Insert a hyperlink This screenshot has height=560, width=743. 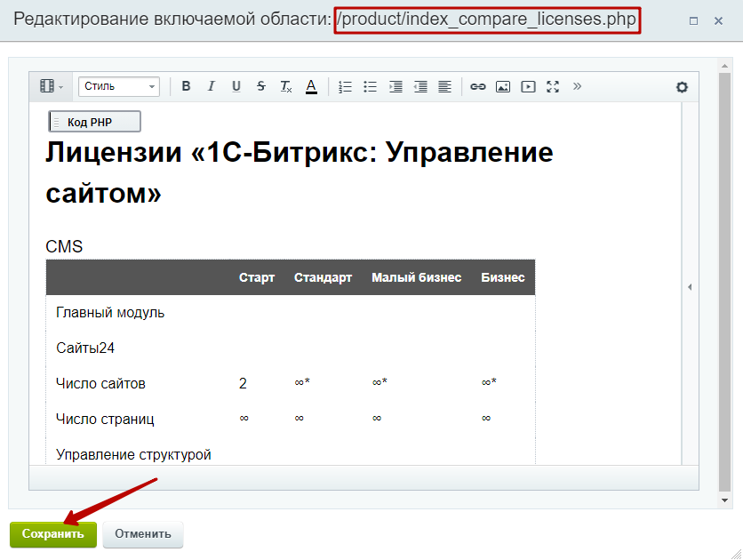coord(477,87)
